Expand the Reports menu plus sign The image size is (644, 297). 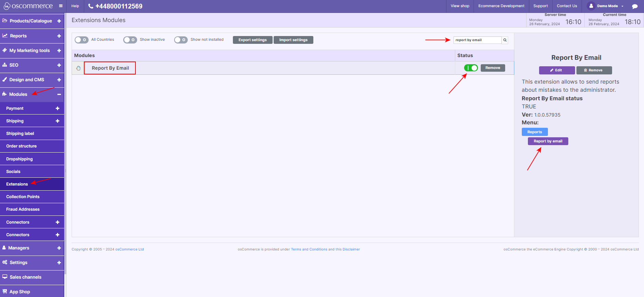point(59,36)
